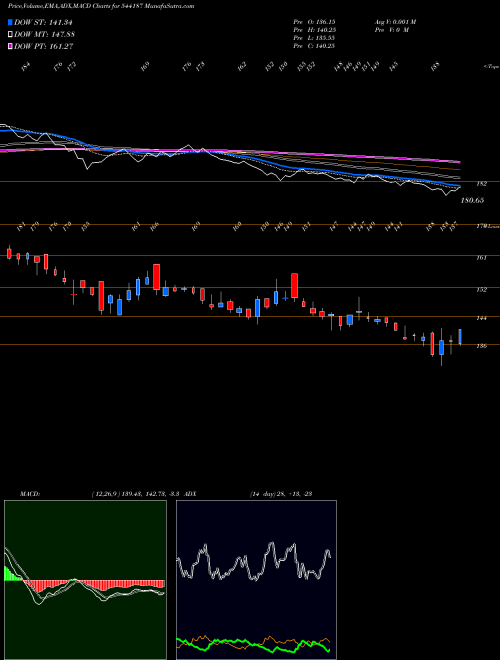The width and height of the screenshot is (500, 660).
Task: Click the 'Pre L: 135.55' value
Action: [314, 38]
